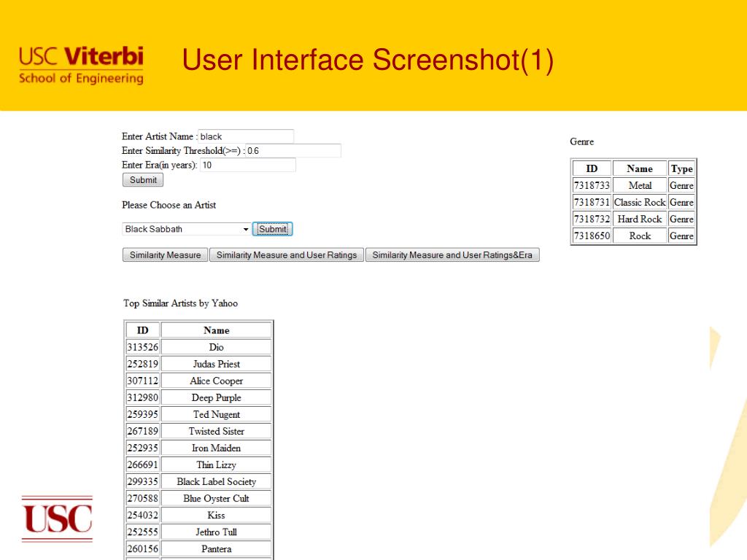Click the Alice Cooper artist name

(216, 381)
